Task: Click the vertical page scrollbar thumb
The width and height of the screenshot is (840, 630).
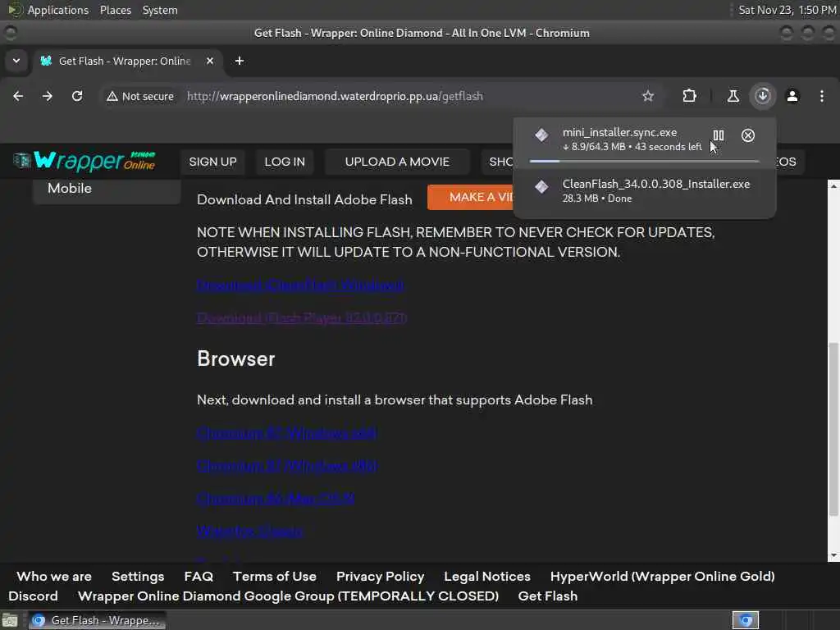Action: [x=833, y=428]
